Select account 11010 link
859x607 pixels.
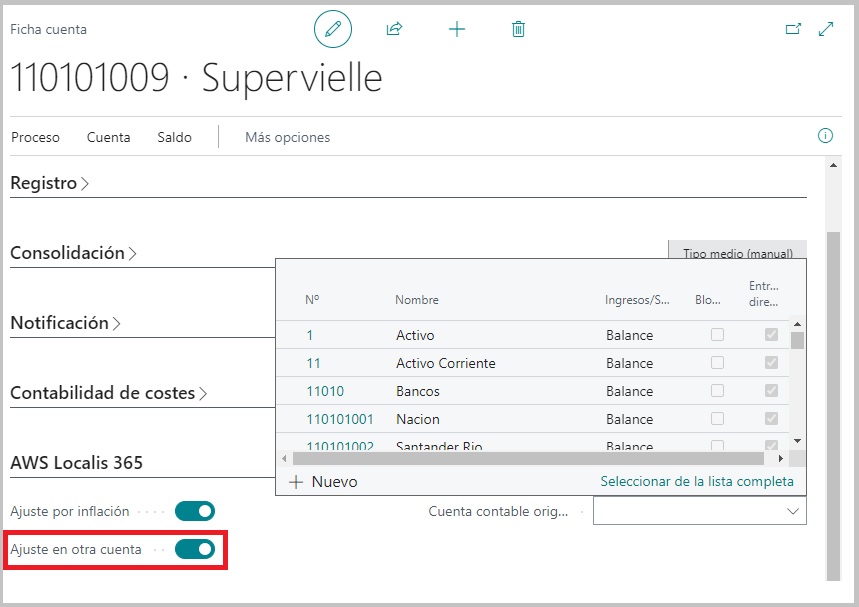coord(325,391)
